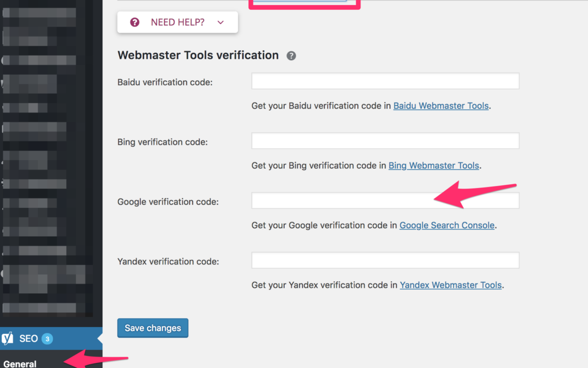Click the Yoast logo icon in sidebar
588x368 pixels.
click(8, 339)
